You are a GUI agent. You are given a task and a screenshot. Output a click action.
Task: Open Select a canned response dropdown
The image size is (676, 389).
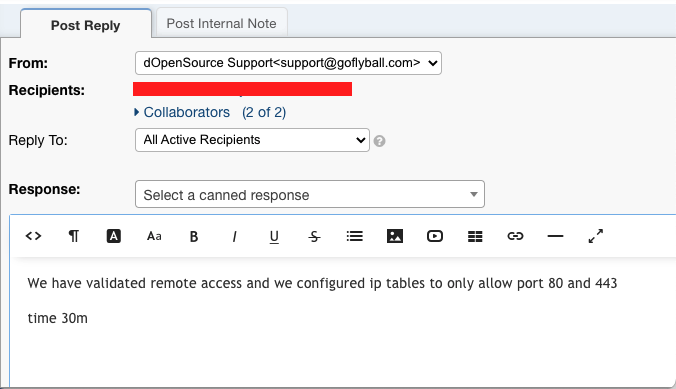pyautogui.click(x=310, y=194)
